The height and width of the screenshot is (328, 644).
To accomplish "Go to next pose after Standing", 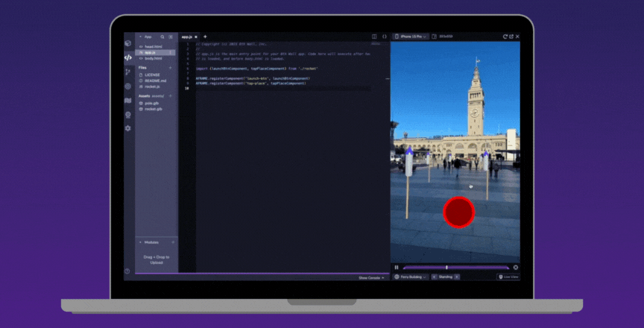I will click(457, 277).
